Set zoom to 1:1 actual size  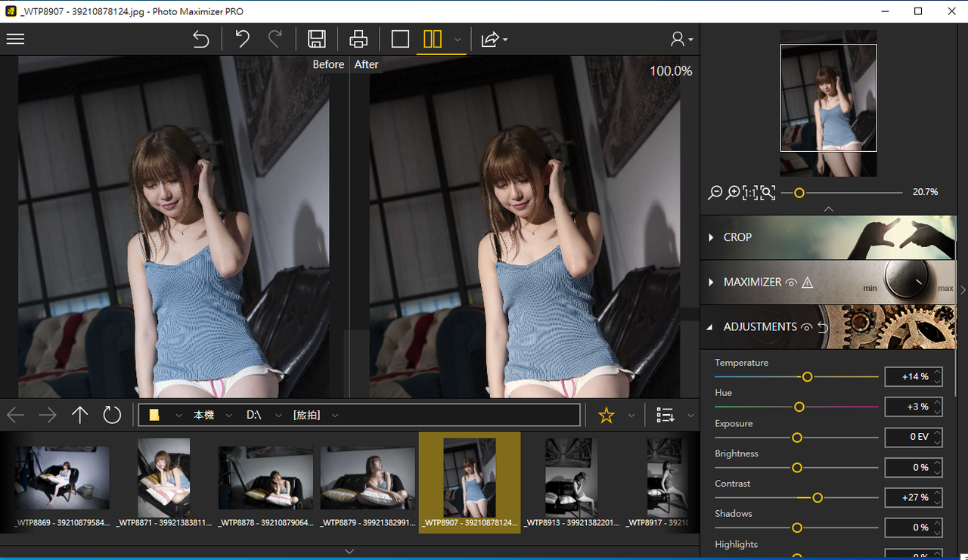coord(749,193)
